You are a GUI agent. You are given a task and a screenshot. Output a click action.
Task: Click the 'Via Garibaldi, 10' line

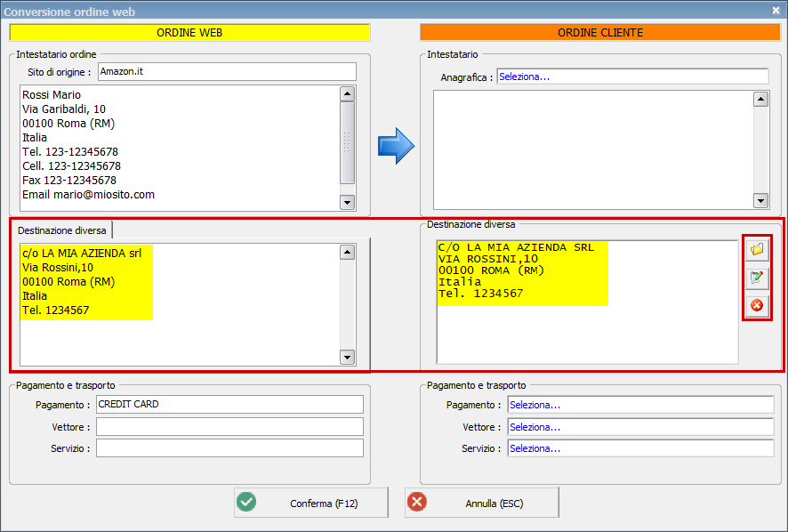[x=64, y=109]
